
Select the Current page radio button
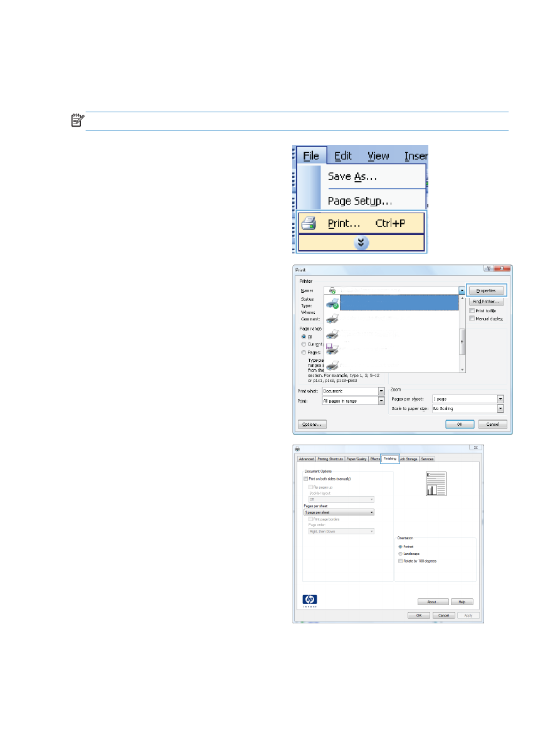(x=304, y=344)
